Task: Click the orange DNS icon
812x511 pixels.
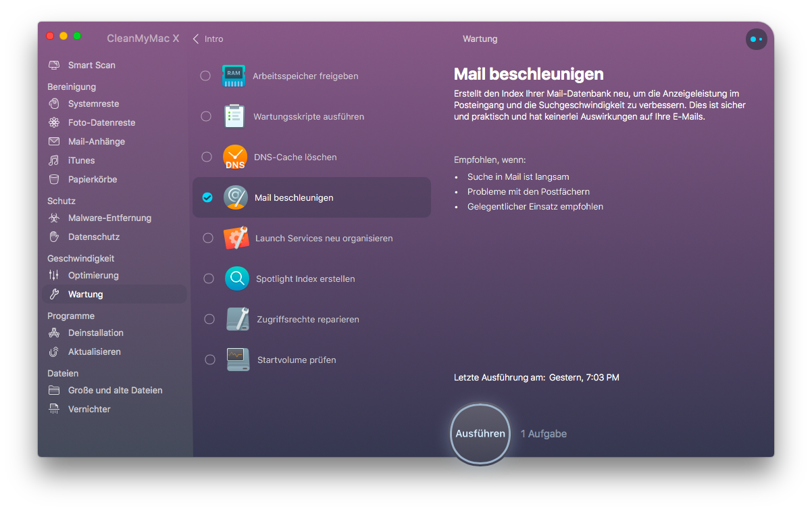Action: coord(235,157)
